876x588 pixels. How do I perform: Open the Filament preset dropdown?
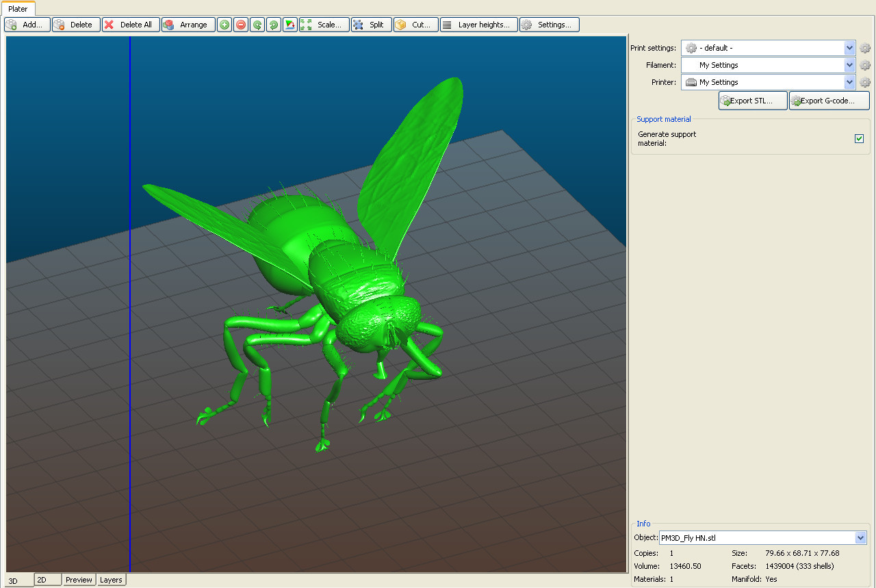(849, 65)
